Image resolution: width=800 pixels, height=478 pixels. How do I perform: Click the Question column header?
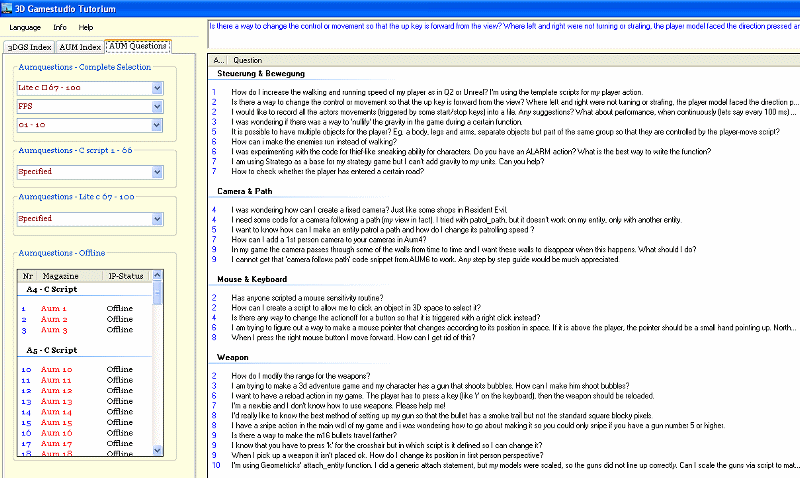tap(247, 60)
